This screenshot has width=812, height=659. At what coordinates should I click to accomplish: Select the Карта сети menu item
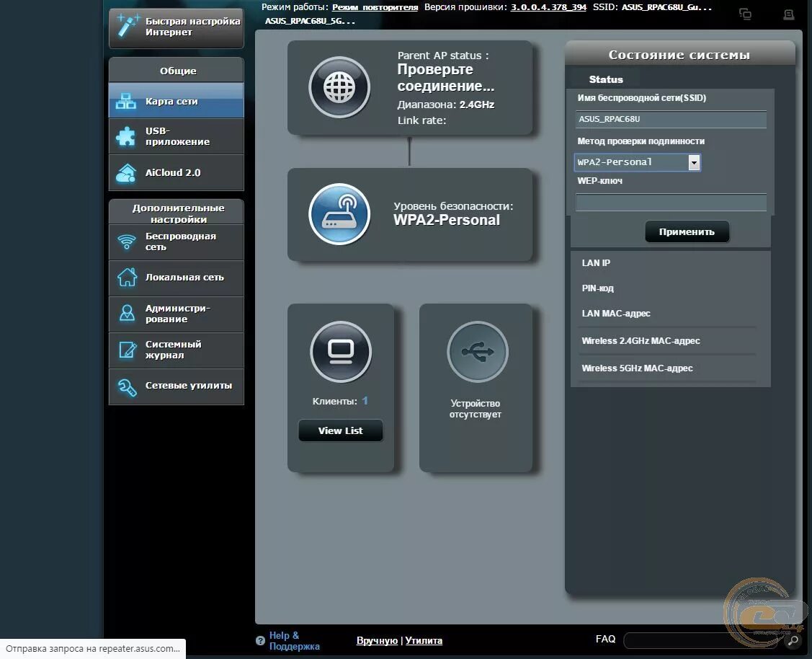click(176, 100)
